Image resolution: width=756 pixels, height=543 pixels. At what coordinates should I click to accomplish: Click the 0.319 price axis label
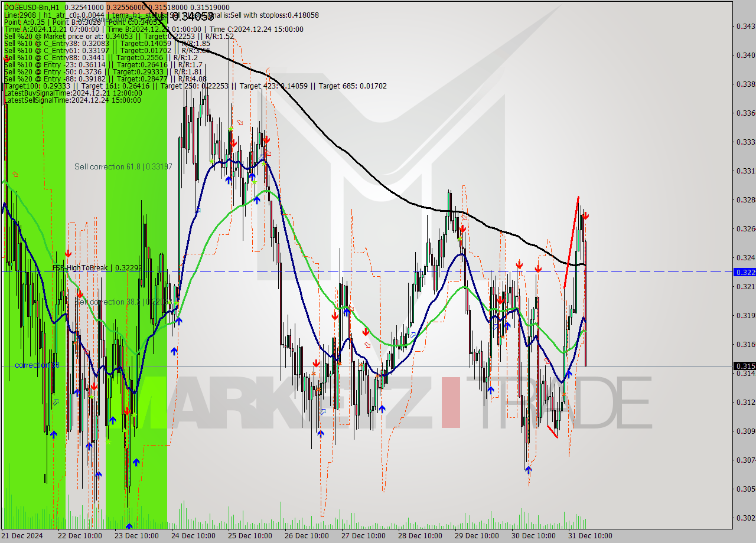745,315
